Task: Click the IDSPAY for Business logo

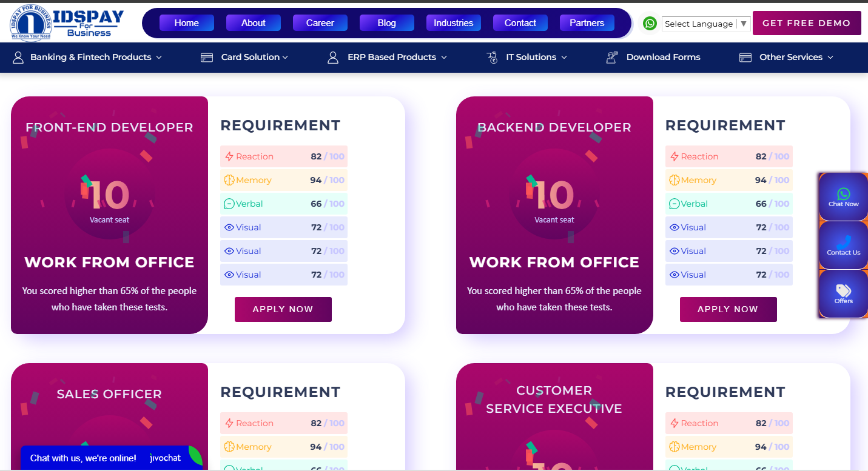Action: click(67, 23)
